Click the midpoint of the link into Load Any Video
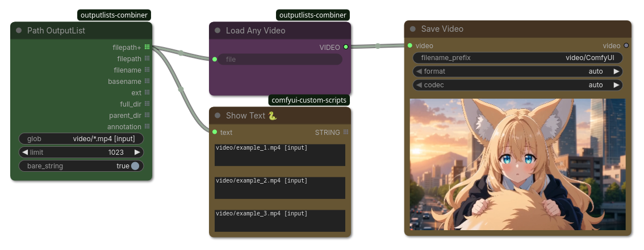Screen dimensions: 644x250 [181, 53]
